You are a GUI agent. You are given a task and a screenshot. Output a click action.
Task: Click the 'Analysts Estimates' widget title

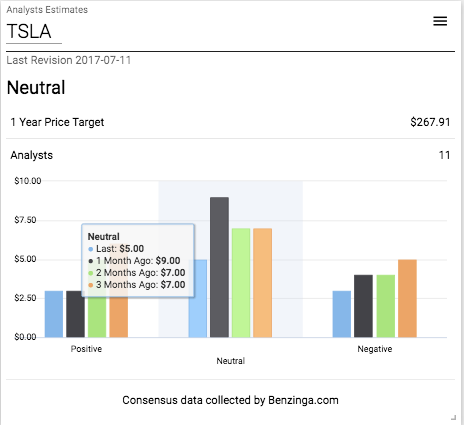pos(47,10)
